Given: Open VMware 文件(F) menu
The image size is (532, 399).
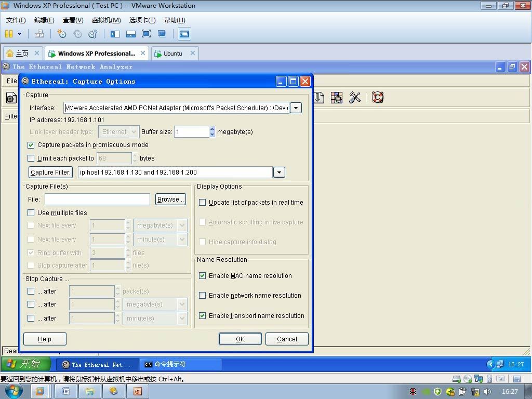Looking at the screenshot, I should [x=16, y=20].
